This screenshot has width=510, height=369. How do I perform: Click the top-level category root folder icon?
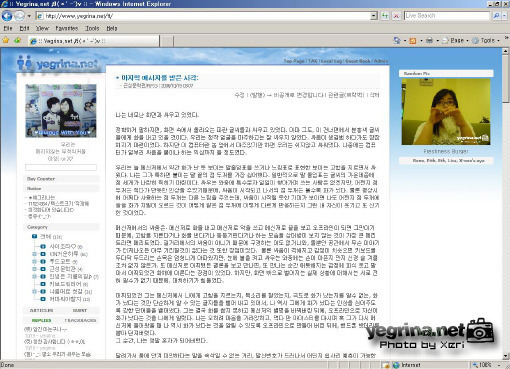pyautogui.click(x=34, y=236)
